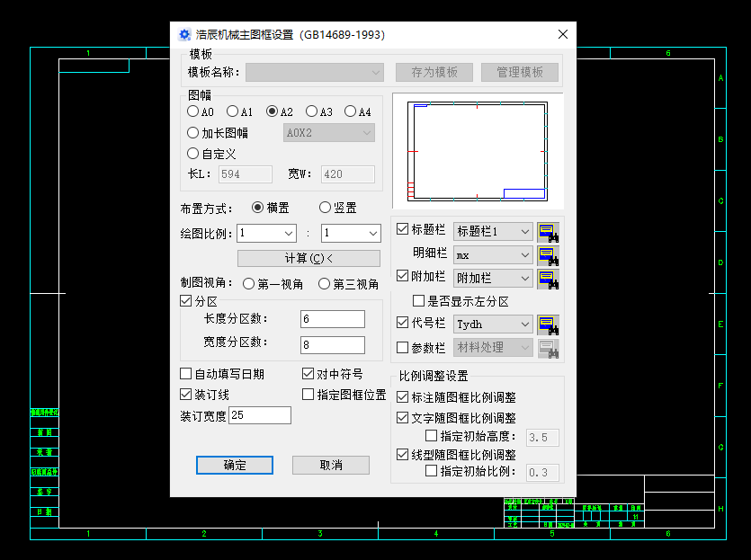Open the 标题栏1 title block dropdown
The image size is (751, 560).
coord(493,232)
